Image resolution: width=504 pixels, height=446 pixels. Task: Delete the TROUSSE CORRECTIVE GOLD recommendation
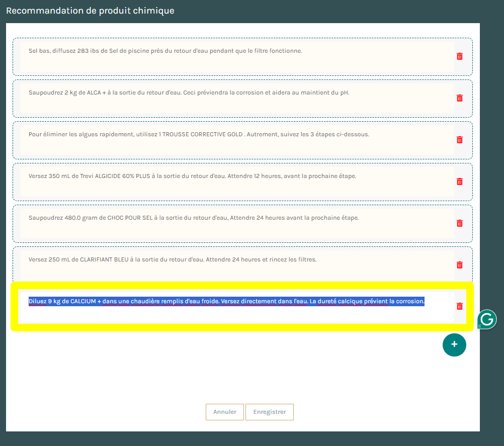tap(460, 140)
